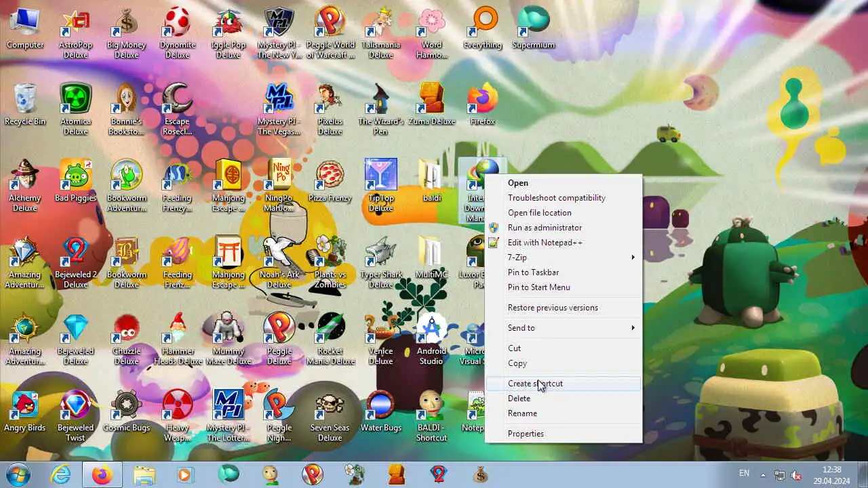Image resolution: width=868 pixels, height=488 pixels.
Task: Select the Pizza Frenzy shortcut
Action: pyautogui.click(x=330, y=182)
